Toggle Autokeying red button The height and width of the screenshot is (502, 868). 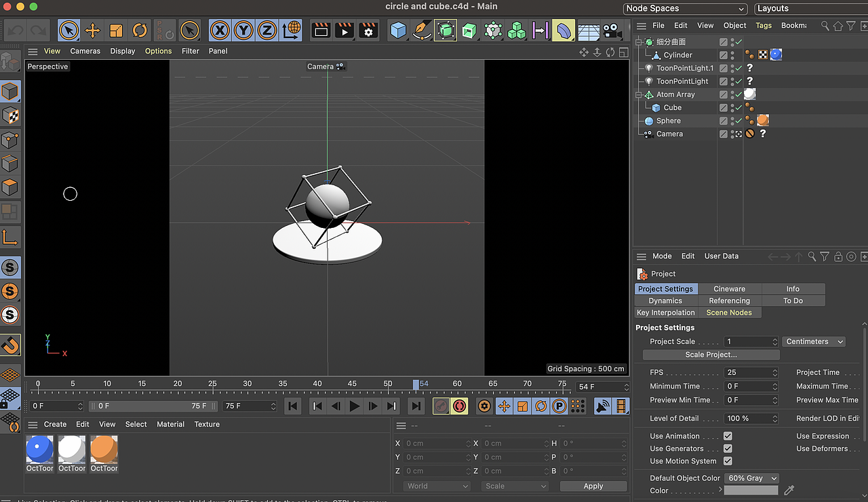[460, 406]
